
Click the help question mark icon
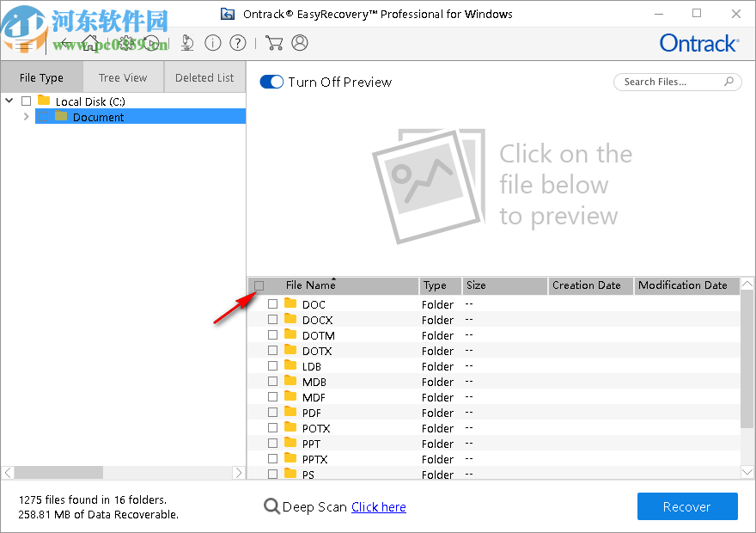(238, 43)
